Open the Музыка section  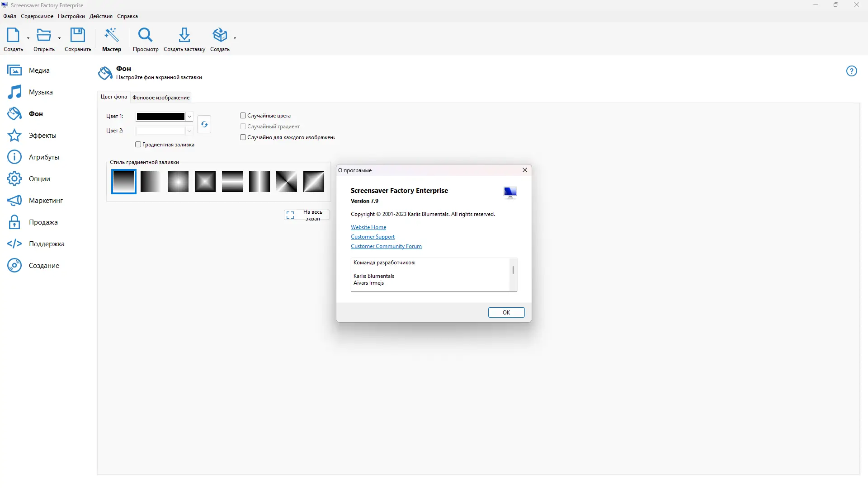click(40, 92)
